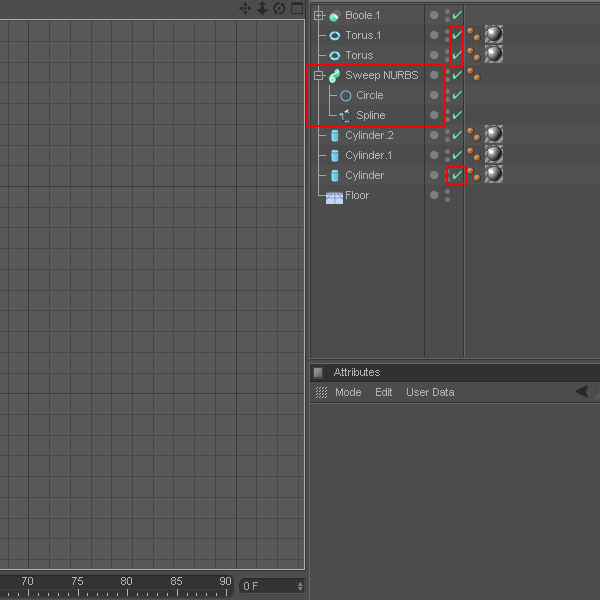Click the Cylinder object icon

click(334, 176)
